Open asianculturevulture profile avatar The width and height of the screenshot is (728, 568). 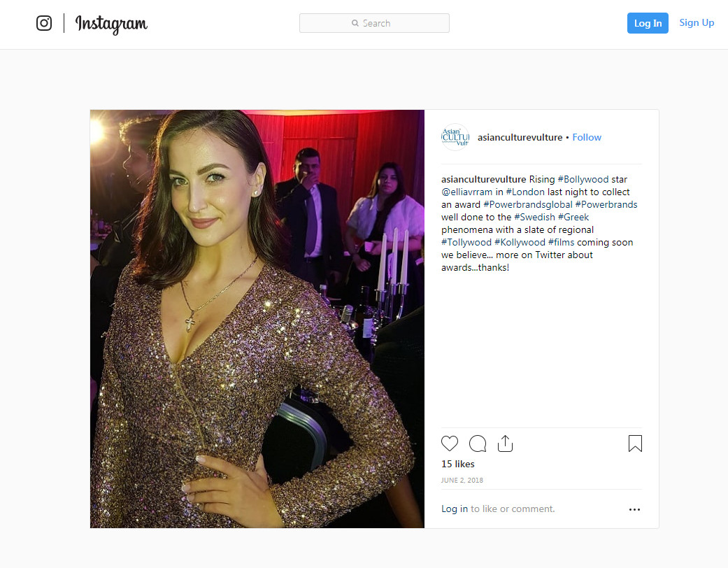point(455,138)
